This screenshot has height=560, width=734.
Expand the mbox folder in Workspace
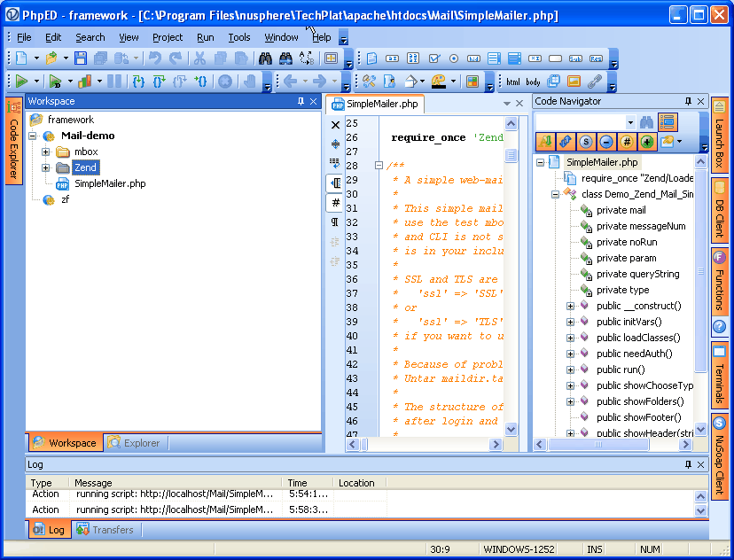[x=45, y=152]
